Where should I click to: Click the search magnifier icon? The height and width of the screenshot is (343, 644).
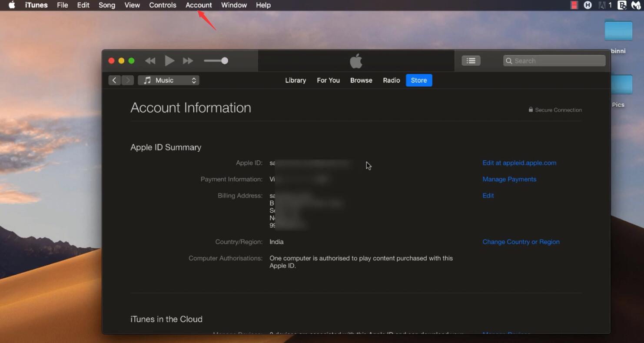(509, 61)
